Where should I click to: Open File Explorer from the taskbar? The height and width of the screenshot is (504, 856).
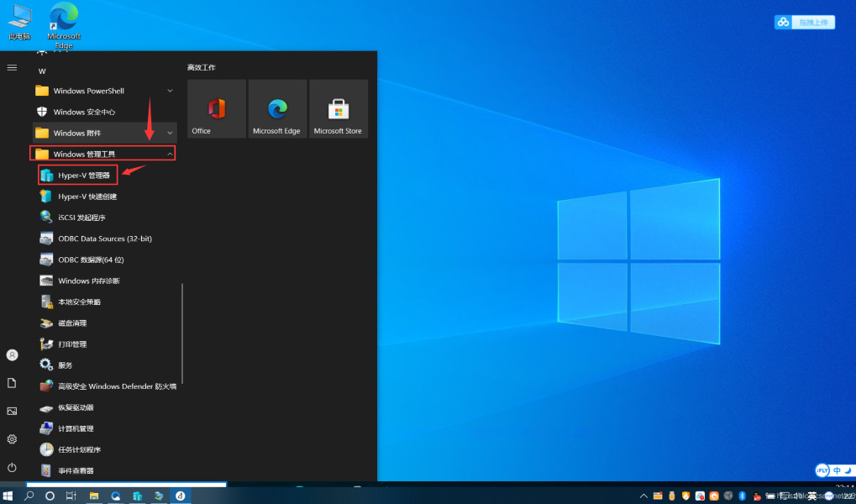pos(94,496)
